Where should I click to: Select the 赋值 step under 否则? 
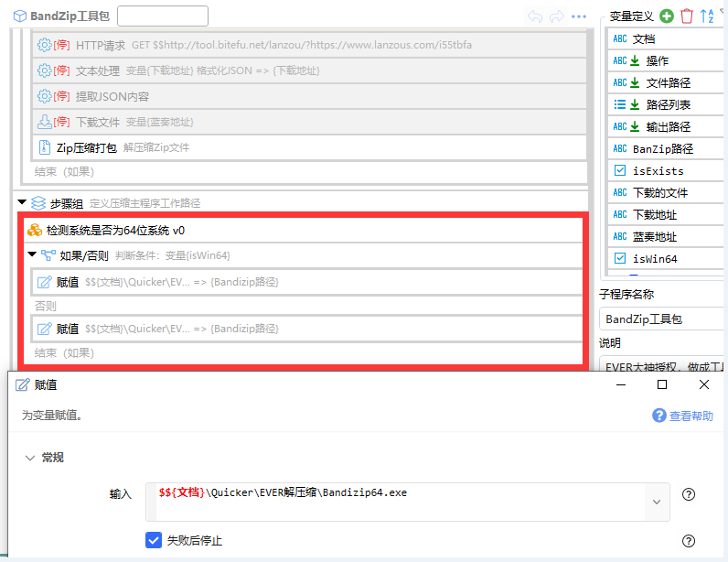click(306, 329)
